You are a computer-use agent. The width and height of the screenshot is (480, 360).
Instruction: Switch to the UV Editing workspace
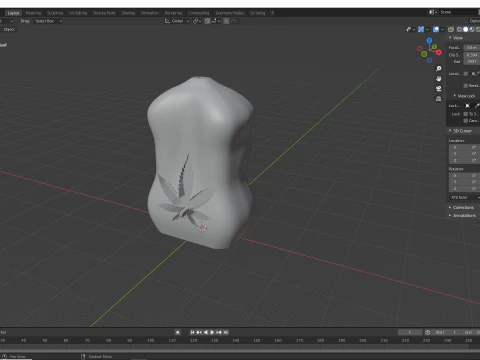click(x=78, y=13)
